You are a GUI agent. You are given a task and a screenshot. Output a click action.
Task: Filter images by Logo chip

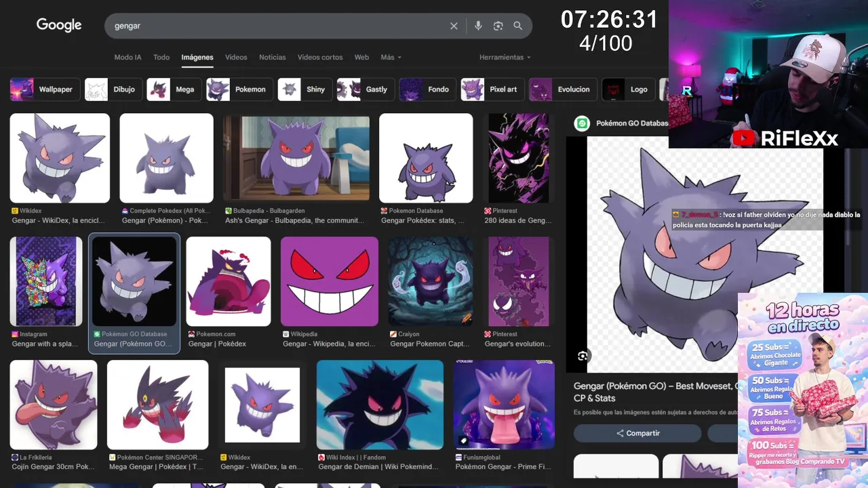pyautogui.click(x=628, y=89)
